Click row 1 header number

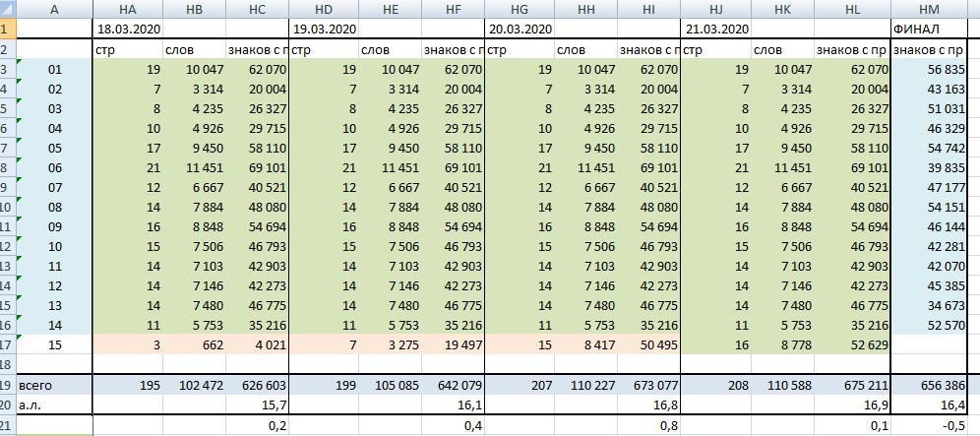tap(8, 29)
